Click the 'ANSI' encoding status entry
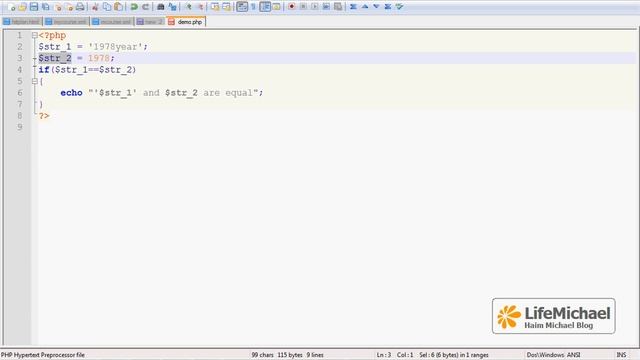 [573, 355]
